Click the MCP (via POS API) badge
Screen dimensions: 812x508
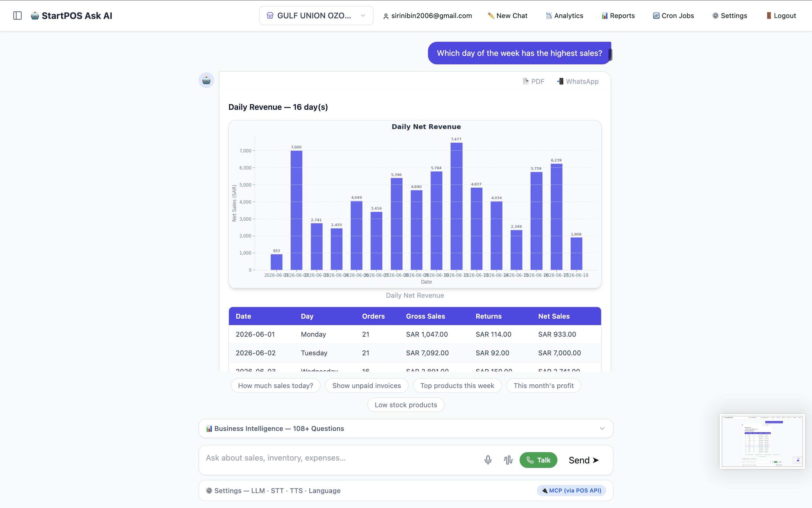pyautogui.click(x=571, y=491)
